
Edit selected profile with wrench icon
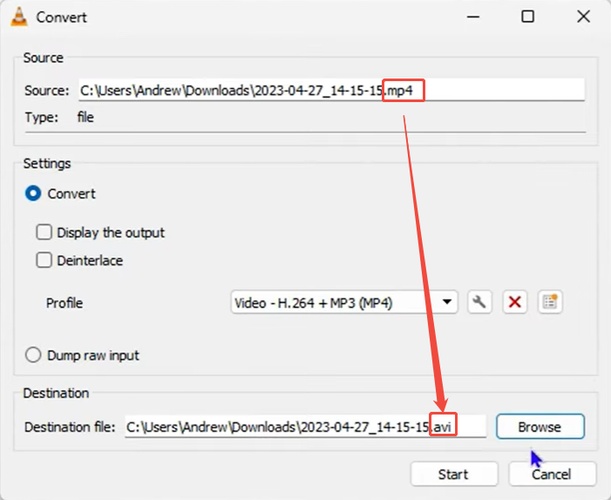click(479, 302)
